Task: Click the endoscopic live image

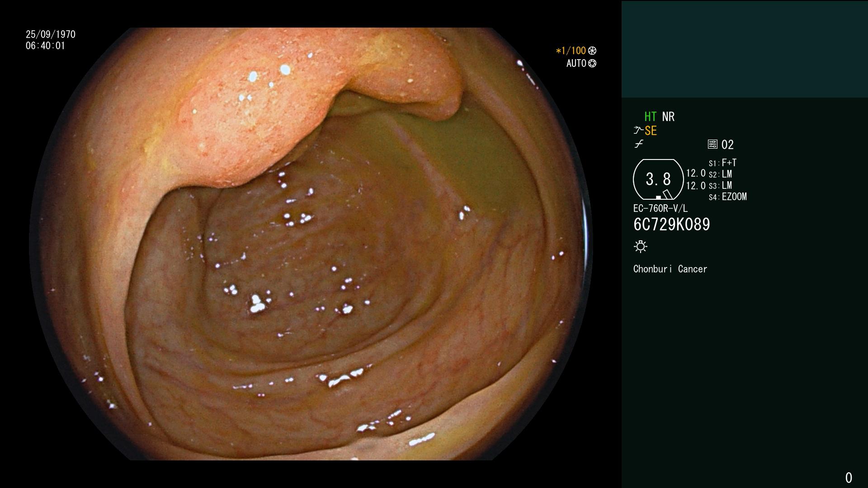Action: click(311, 244)
